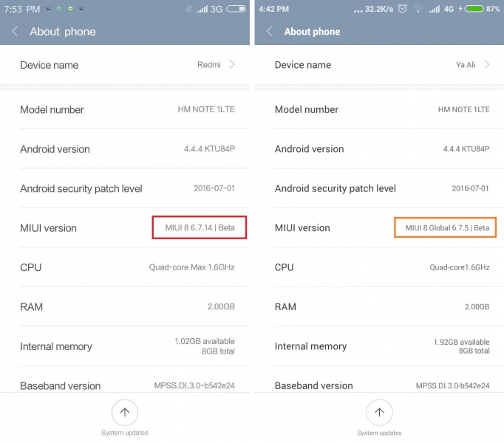Tap back arrow on right About phone screen
The image size is (504, 443).
click(x=270, y=32)
